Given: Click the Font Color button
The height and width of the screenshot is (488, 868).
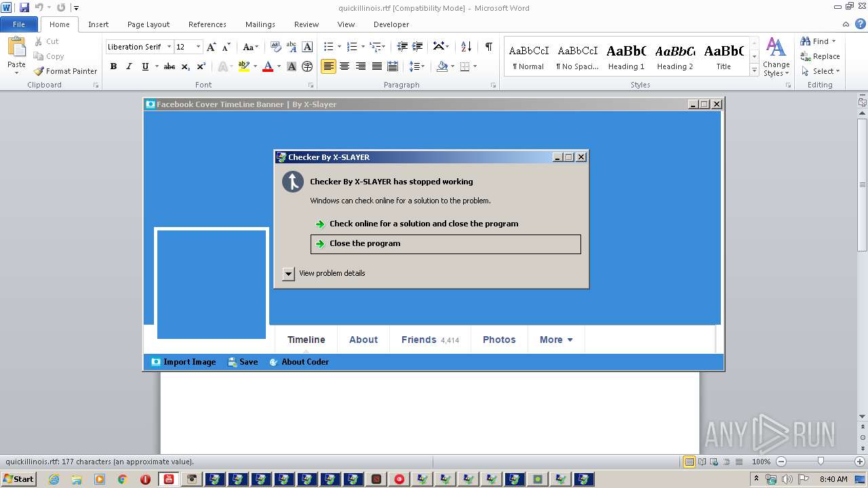Looking at the screenshot, I should click(x=268, y=66).
